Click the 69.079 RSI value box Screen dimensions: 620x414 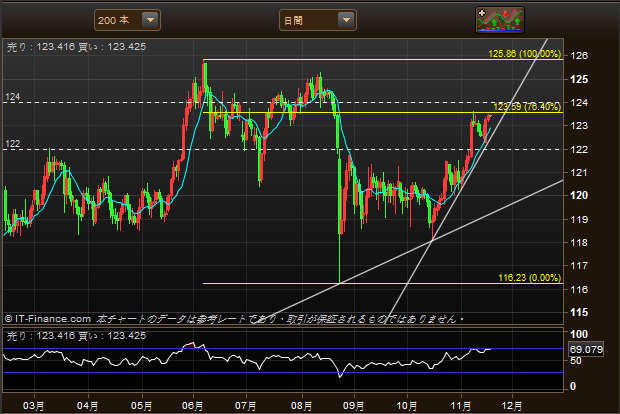[586, 350]
